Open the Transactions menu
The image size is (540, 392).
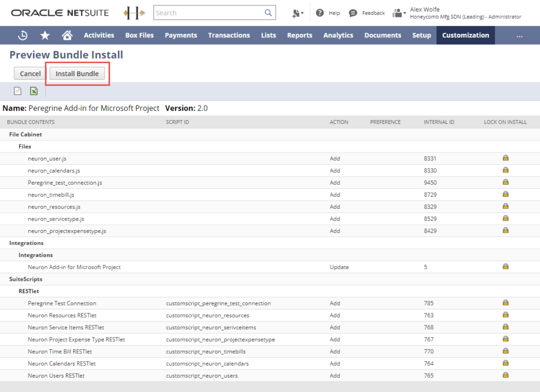click(x=229, y=35)
